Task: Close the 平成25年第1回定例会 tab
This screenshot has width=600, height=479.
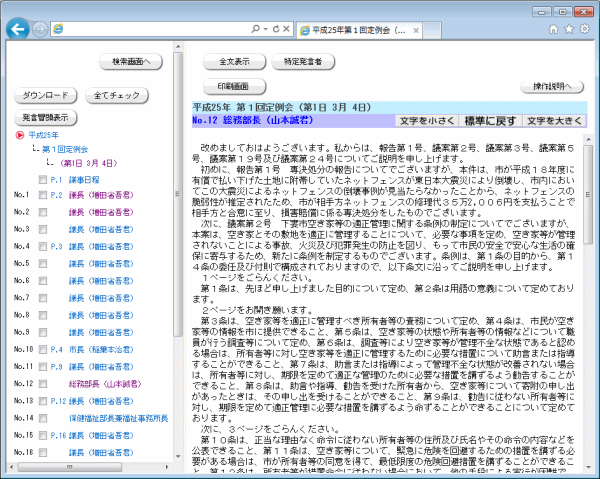Action: [x=416, y=31]
